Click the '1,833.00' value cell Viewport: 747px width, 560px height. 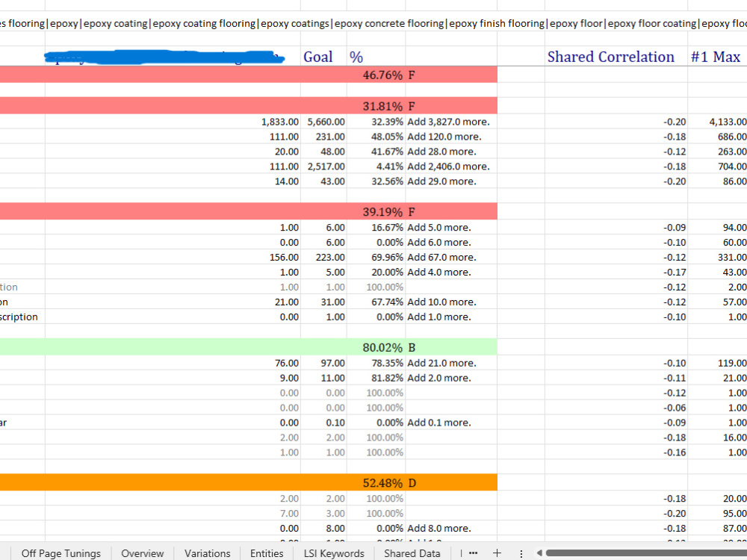[173, 122]
